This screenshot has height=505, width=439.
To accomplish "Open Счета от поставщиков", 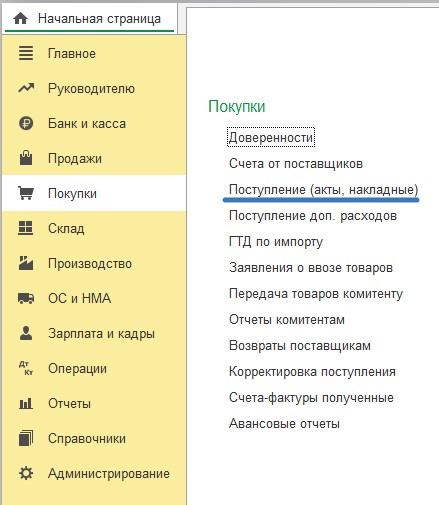I will 296,163.
